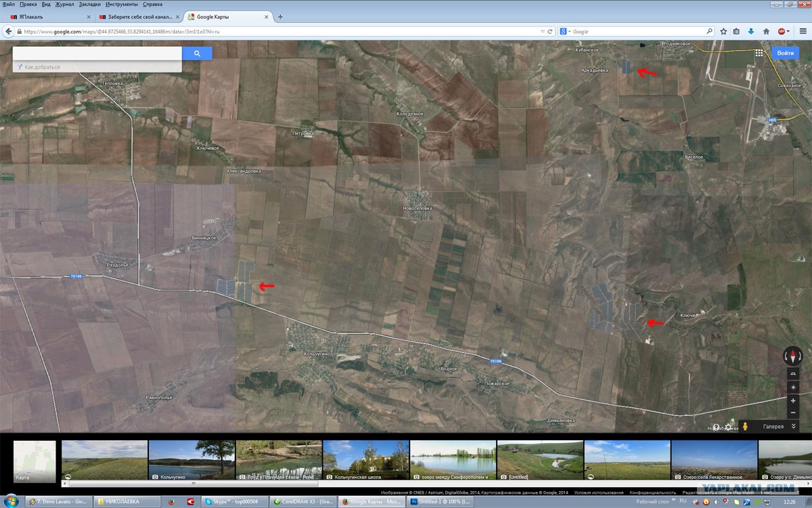Reload the page with refresh icon
This screenshot has width=812, height=508.
550,31
